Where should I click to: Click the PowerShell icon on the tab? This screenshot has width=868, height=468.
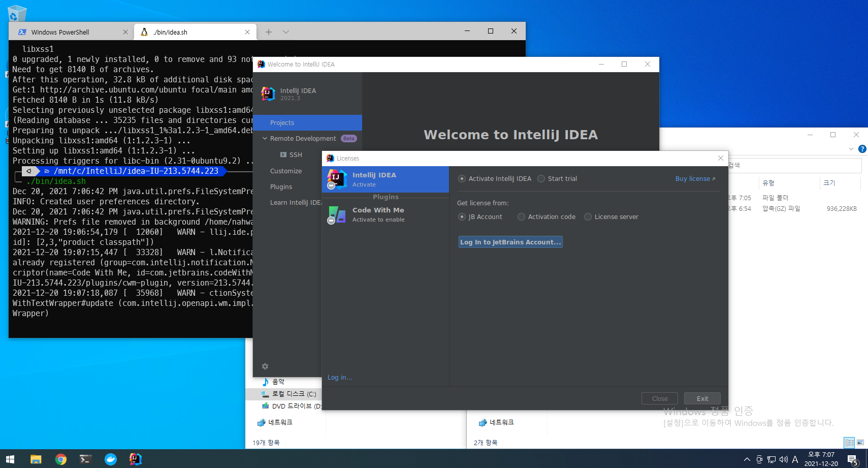(x=22, y=32)
